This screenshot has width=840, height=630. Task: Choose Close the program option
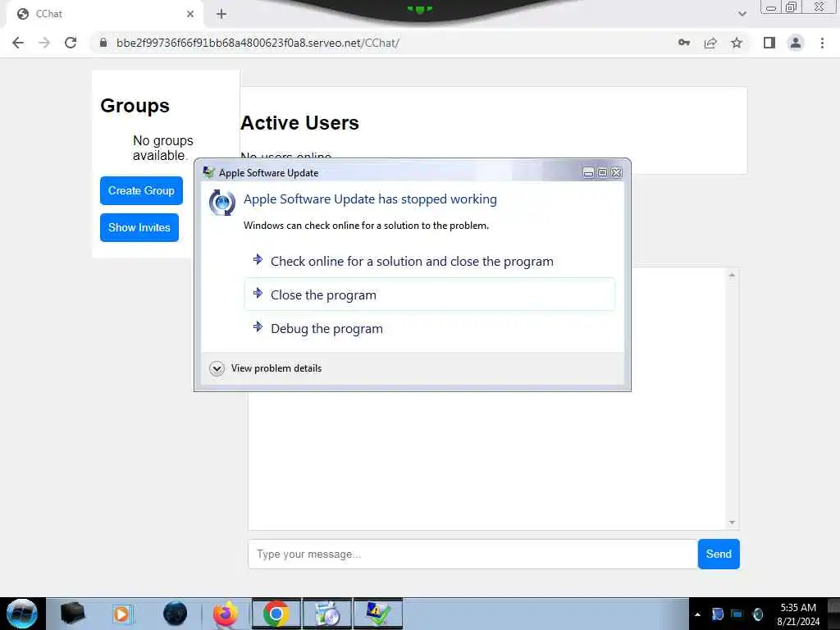[x=430, y=294]
